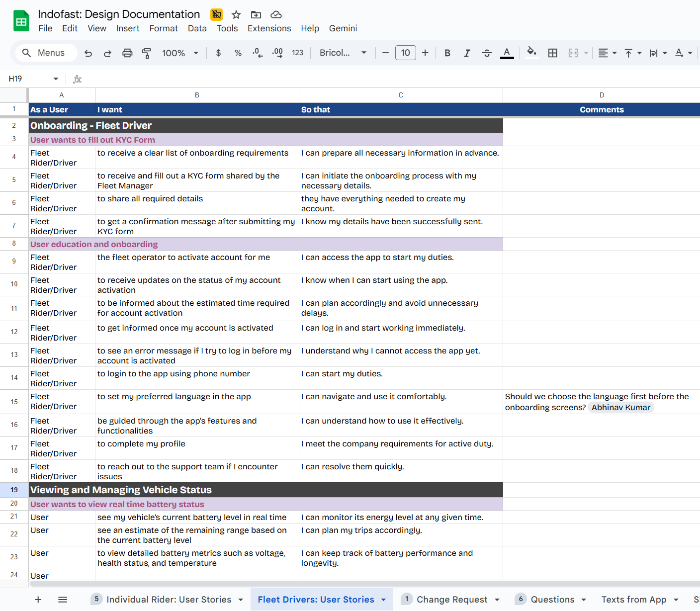The width and height of the screenshot is (700, 611).
Task: Click the Move to folder icon
Action: click(256, 15)
